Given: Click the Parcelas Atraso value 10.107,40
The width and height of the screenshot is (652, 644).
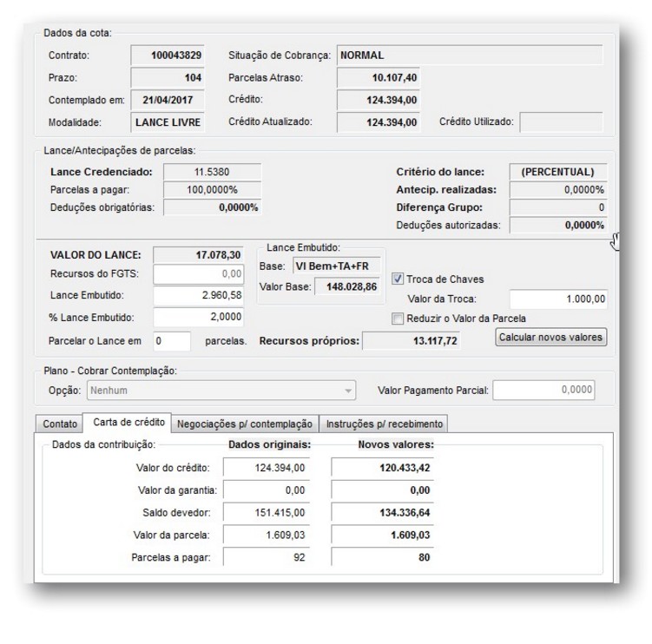Looking at the screenshot, I should (x=378, y=78).
